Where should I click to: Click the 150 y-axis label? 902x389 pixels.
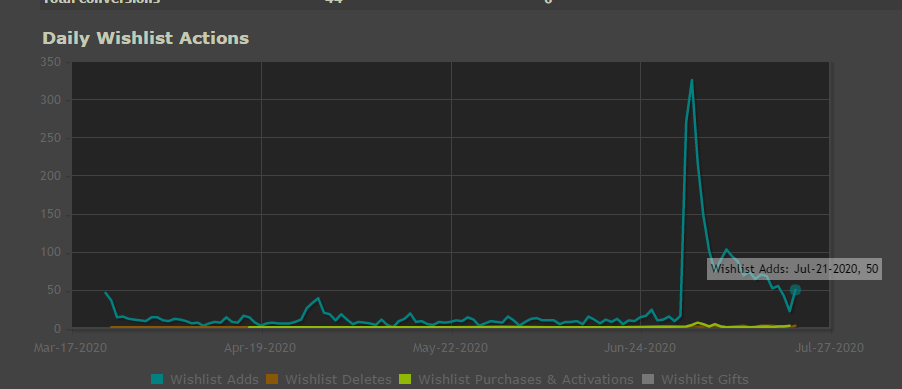[51, 215]
